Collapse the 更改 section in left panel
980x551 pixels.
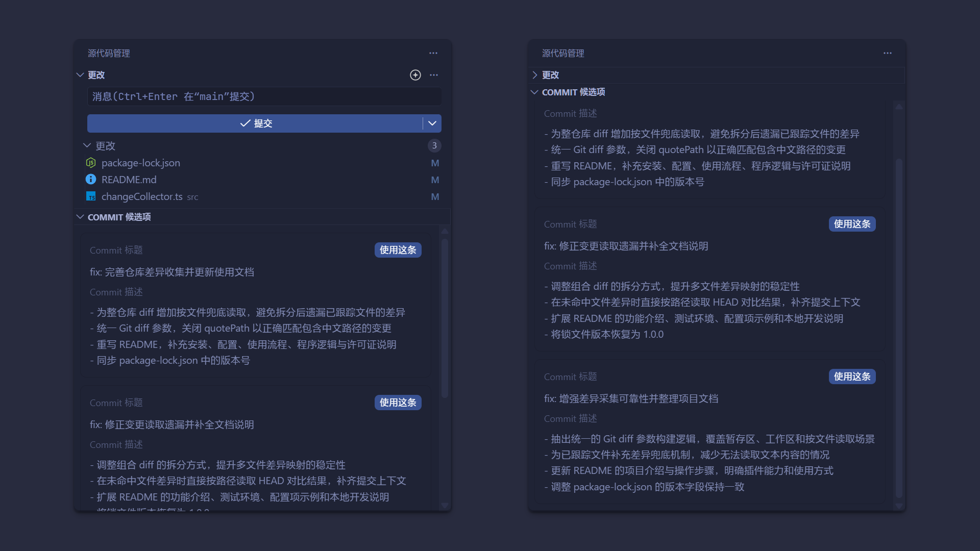80,75
